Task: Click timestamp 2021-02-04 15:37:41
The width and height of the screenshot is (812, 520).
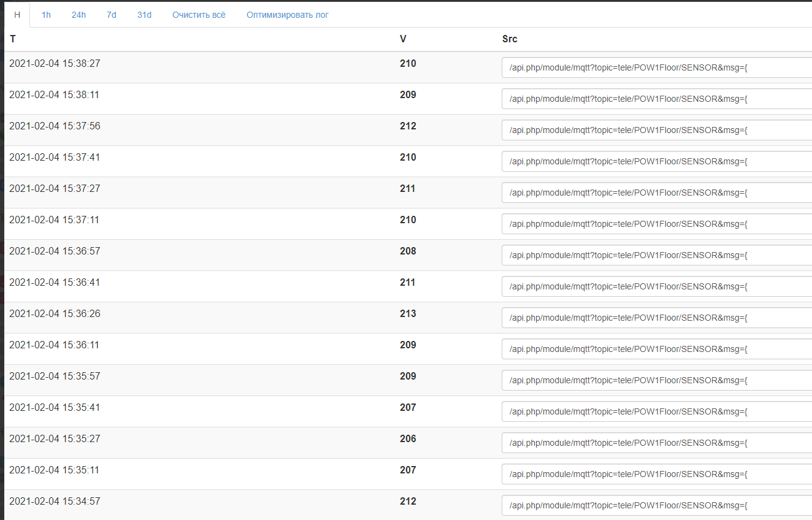Action: 55,158
